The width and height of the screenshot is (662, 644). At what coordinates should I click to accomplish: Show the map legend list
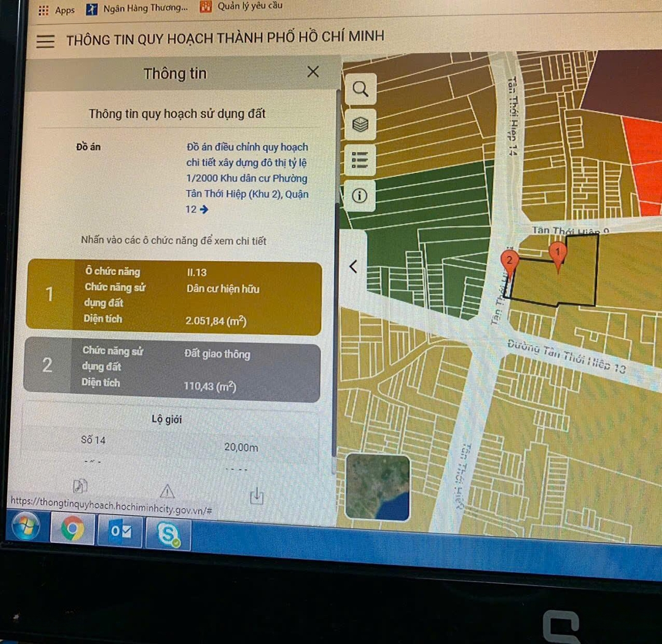pyautogui.click(x=360, y=160)
